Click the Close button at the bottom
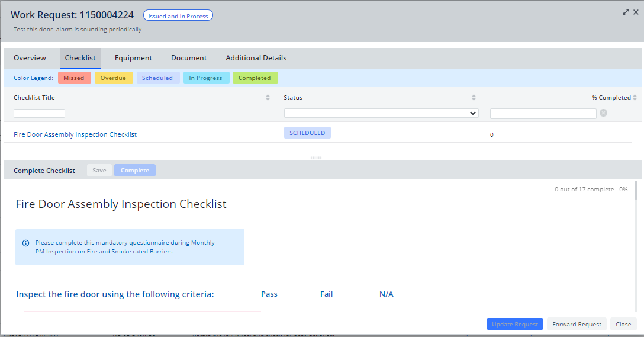This screenshot has width=644, height=337. pos(623,324)
